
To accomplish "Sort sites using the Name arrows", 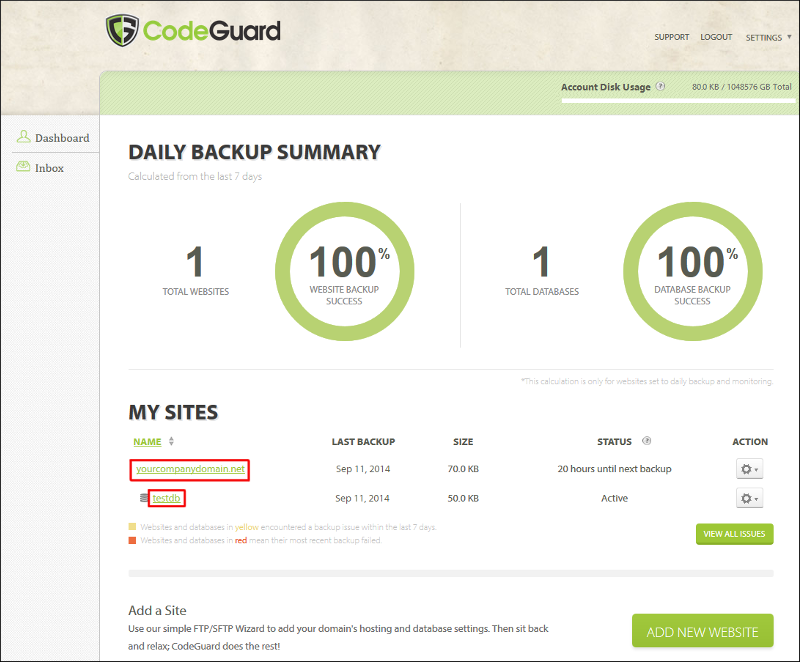I will click(x=171, y=441).
